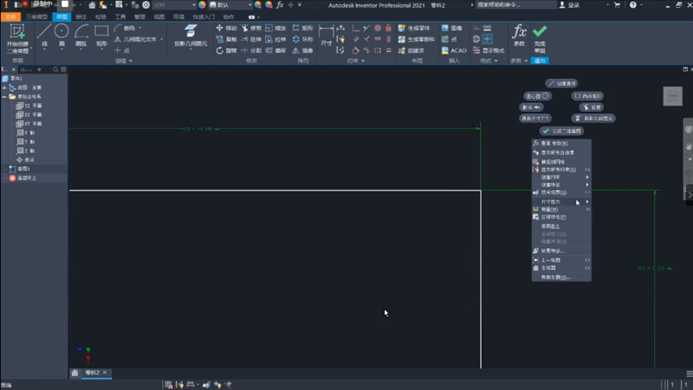Select the Circle sketch tool
The image size is (693, 390).
[x=61, y=36]
